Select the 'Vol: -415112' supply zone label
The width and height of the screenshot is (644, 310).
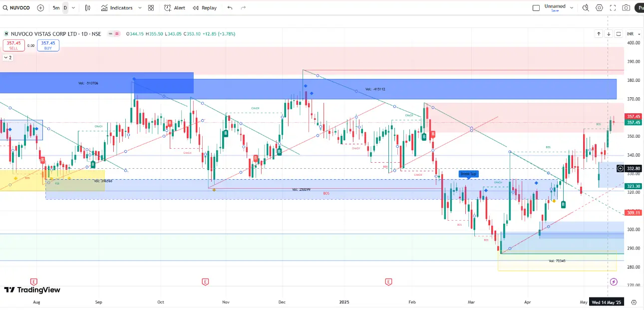pos(375,89)
